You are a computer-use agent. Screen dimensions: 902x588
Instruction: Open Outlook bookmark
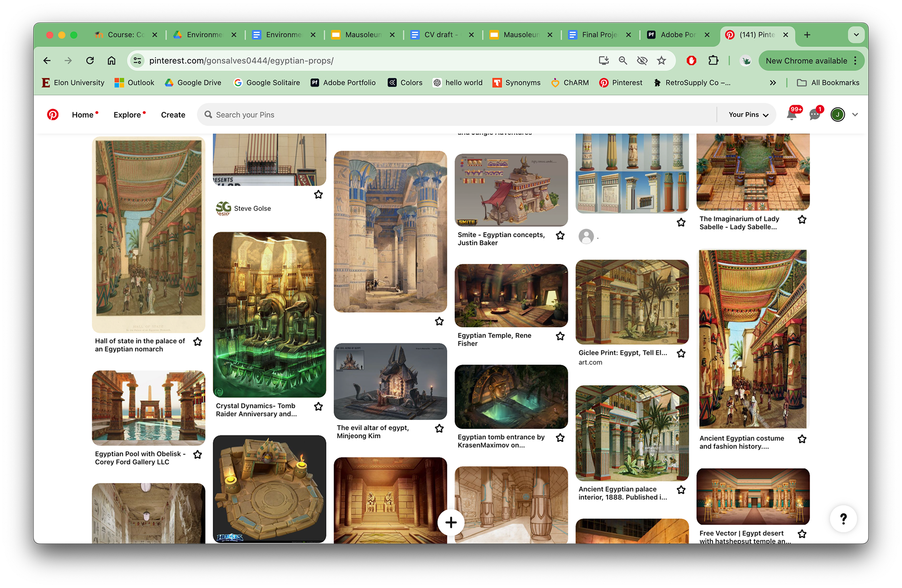click(134, 83)
